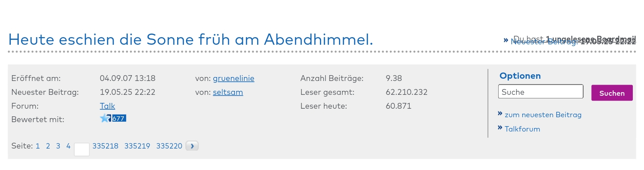644x170 pixels.
Task: Focus the Suche search field
Action: [x=541, y=92]
